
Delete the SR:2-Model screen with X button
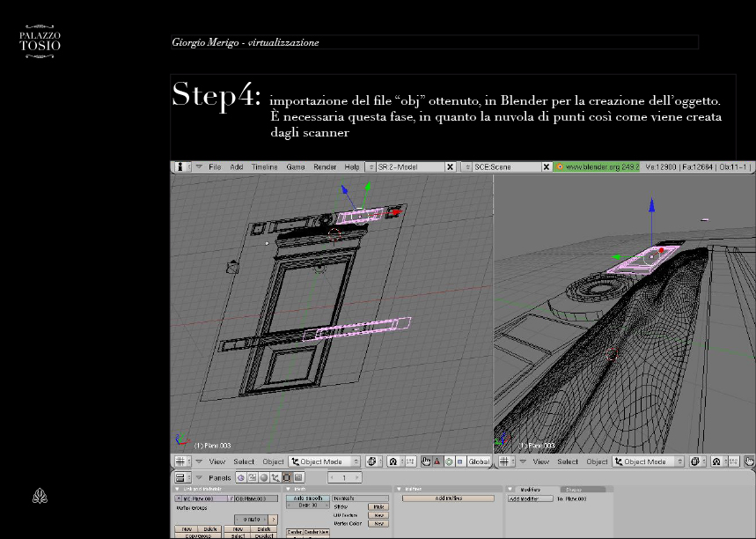[450, 167]
